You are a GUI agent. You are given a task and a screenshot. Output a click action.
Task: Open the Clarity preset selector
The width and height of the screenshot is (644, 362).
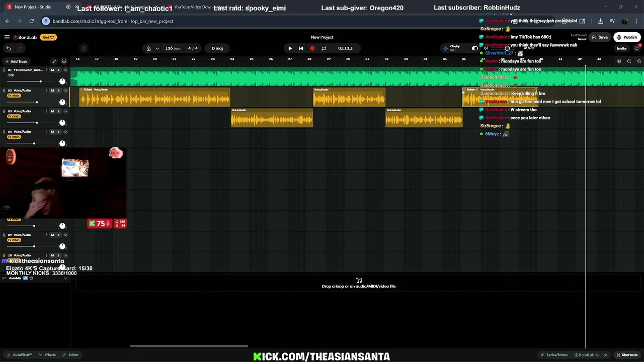[455, 48]
